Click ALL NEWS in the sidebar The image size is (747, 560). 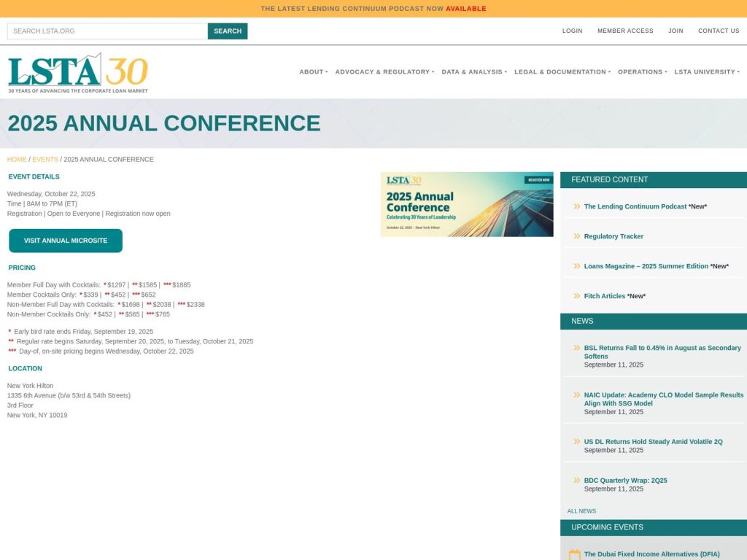[581, 510]
